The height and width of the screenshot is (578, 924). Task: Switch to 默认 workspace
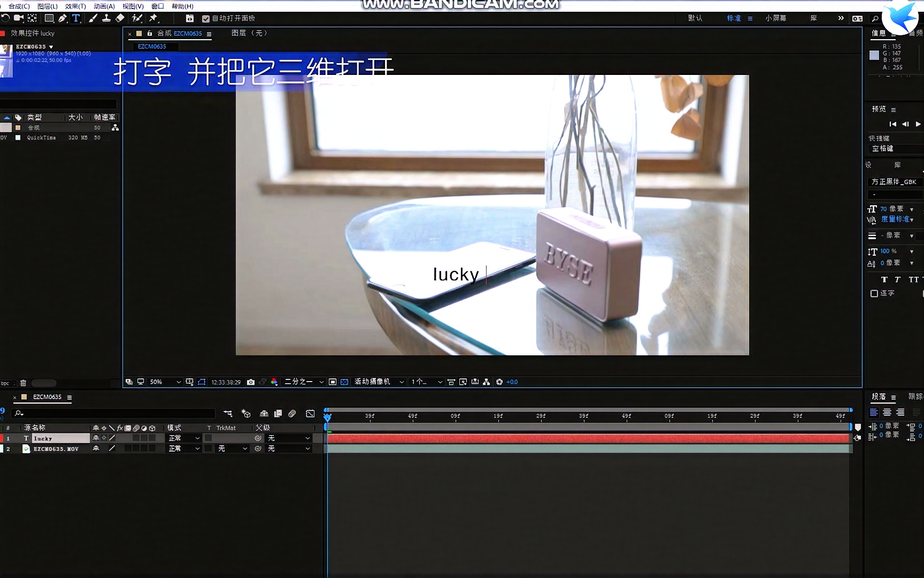click(x=695, y=18)
